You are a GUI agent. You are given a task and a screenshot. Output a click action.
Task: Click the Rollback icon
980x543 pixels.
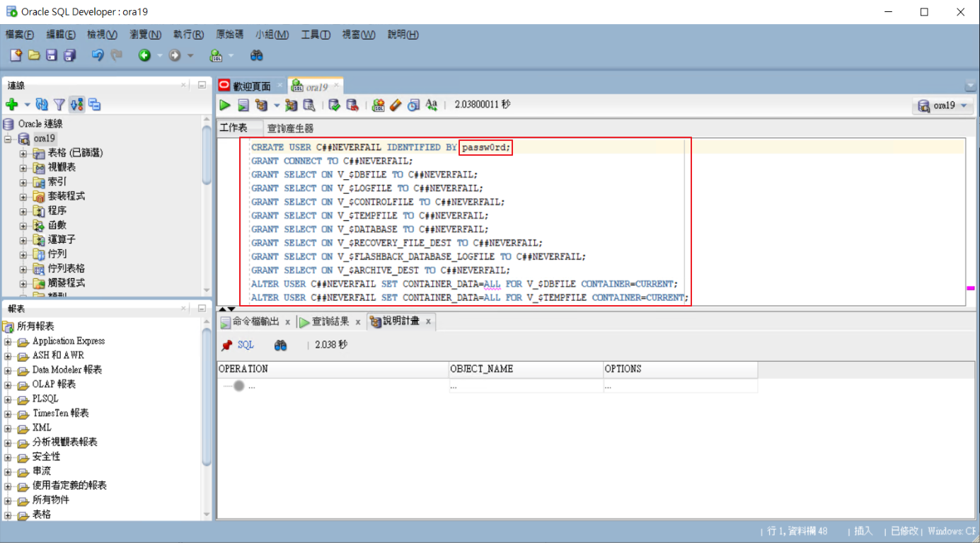(x=352, y=105)
